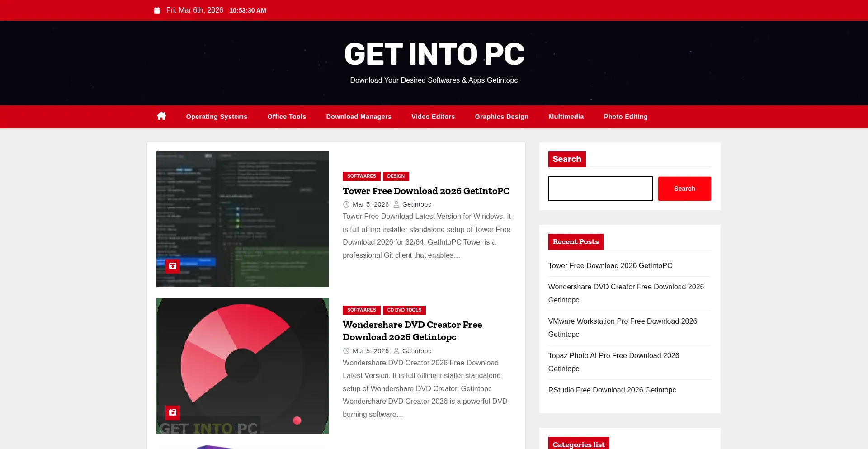Image resolution: width=868 pixels, height=449 pixels.
Task: Click the author icon on Tower post
Action: [x=396, y=204]
